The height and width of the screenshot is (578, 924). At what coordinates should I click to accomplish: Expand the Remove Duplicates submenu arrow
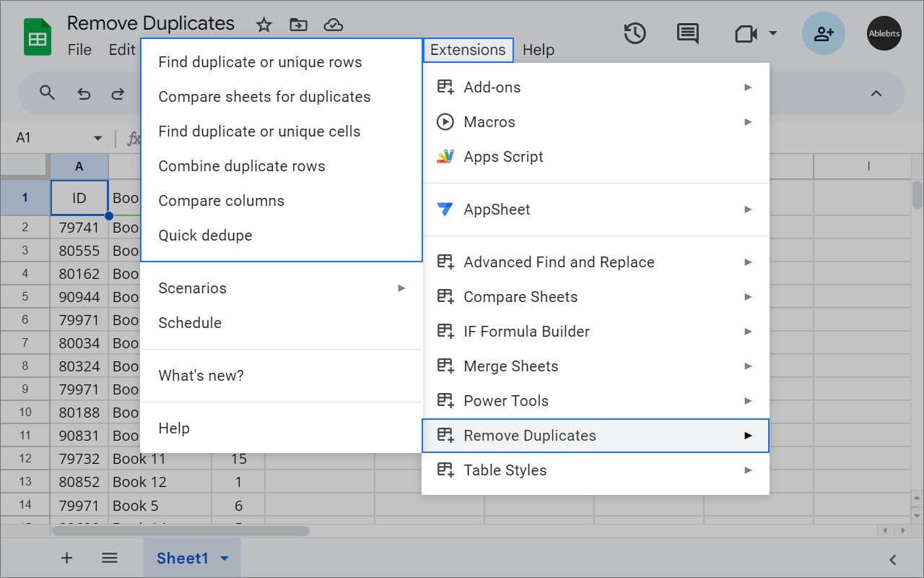748,436
